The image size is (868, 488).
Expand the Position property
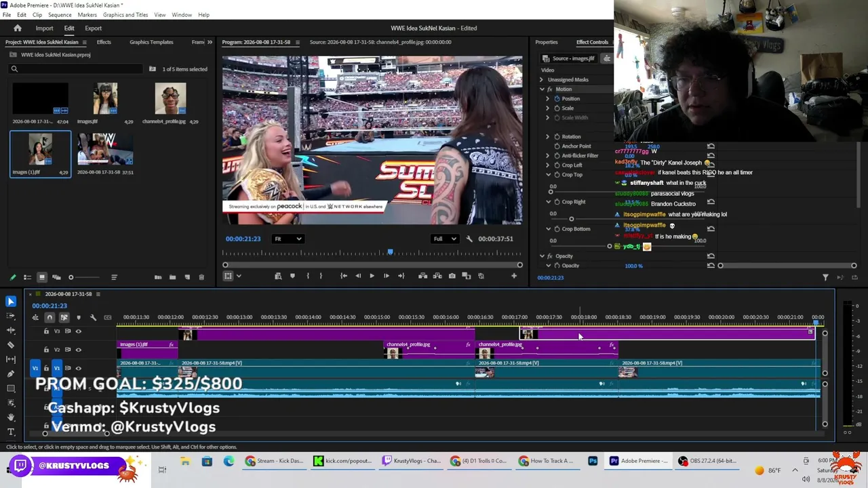click(x=548, y=99)
